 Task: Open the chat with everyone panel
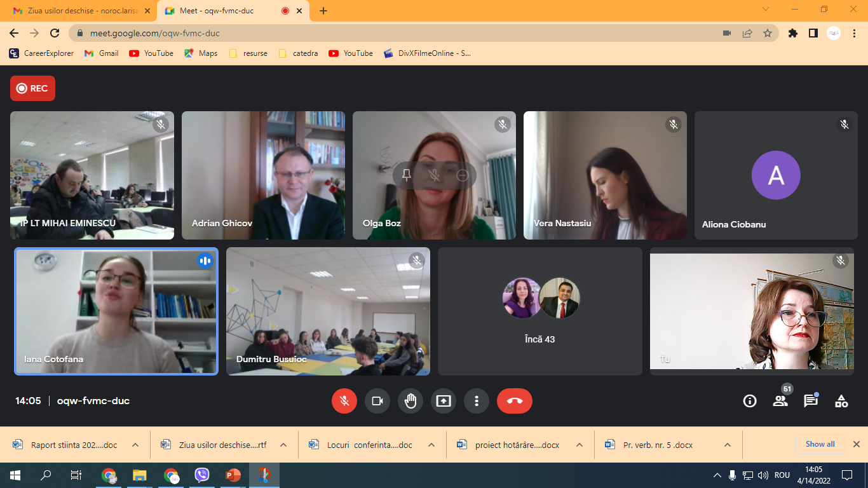click(x=811, y=401)
